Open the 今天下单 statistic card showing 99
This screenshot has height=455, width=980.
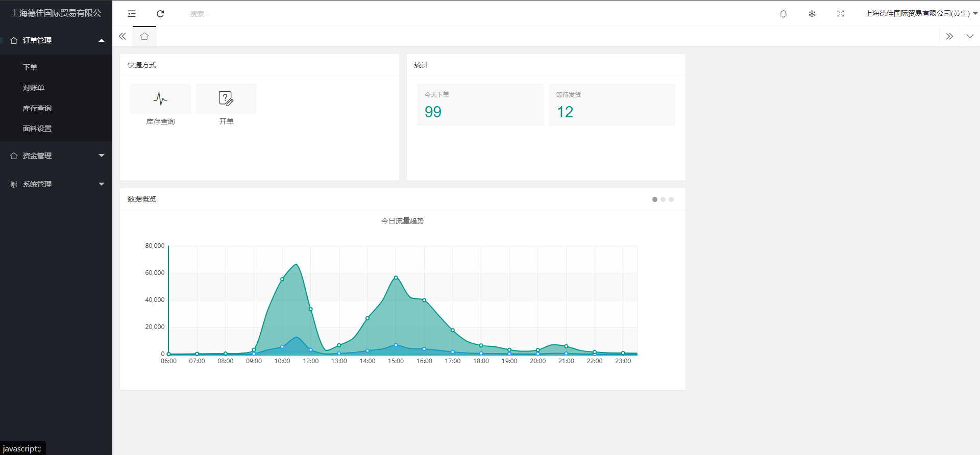tap(480, 105)
